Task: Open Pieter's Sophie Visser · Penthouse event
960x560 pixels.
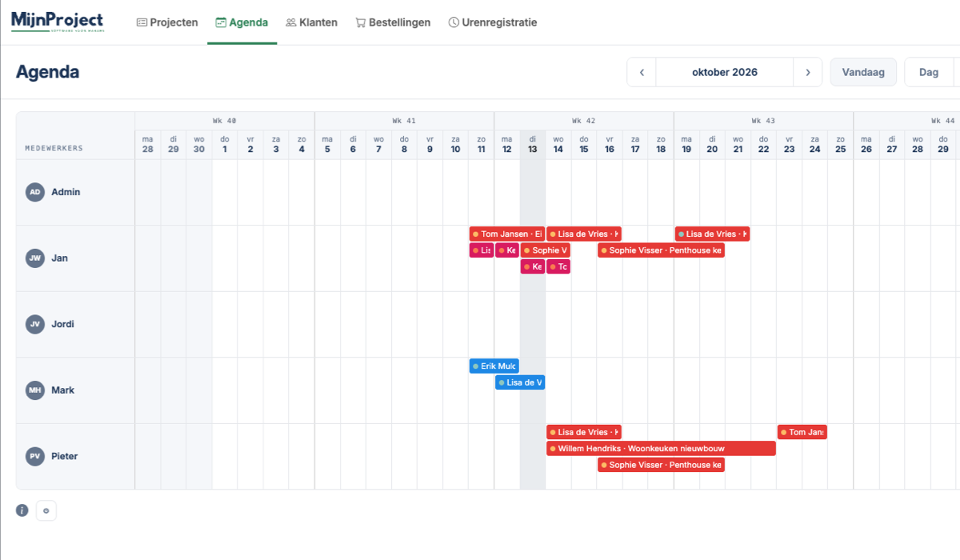Action: (x=662, y=465)
